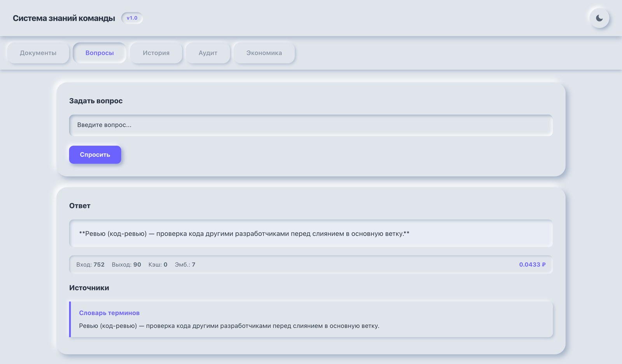Open the Словарь терминов source link
622x364 pixels.
pos(109,313)
